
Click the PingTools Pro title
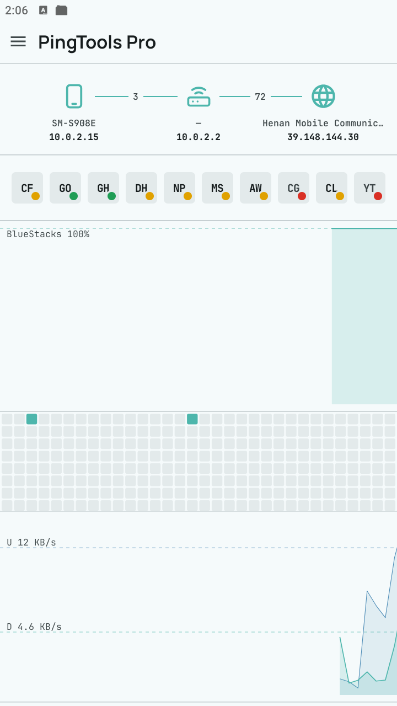click(97, 42)
